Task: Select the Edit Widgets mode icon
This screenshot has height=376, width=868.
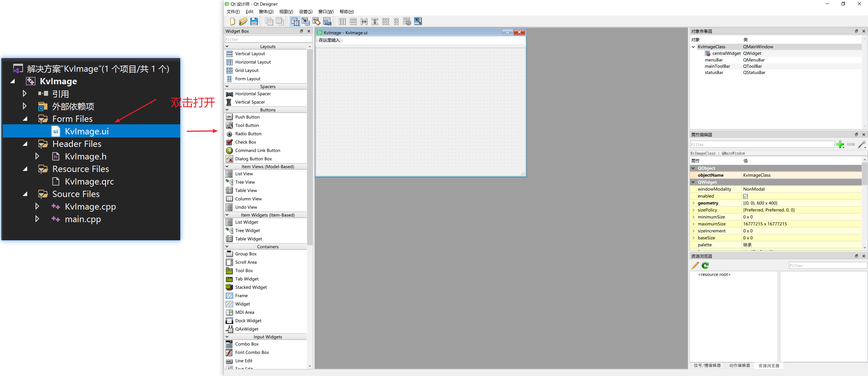Action: pos(295,22)
